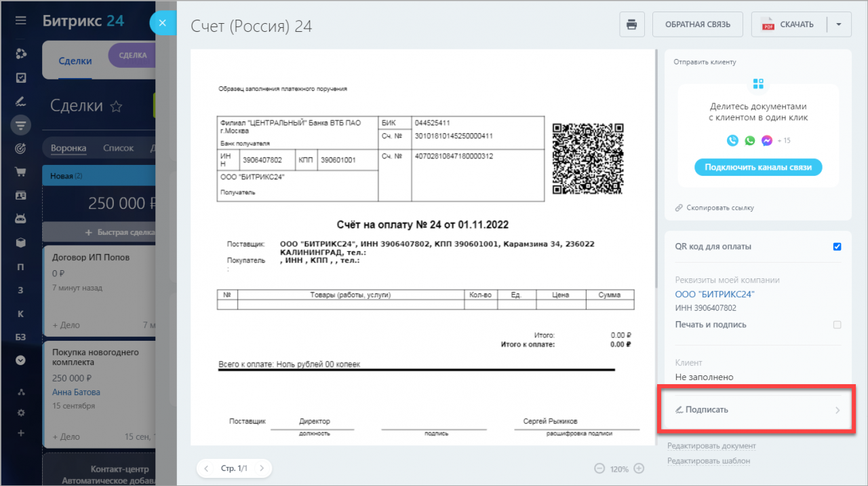This screenshot has height=486, width=868.
Task: Open the БЗ item in the sidebar
Action: tap(20, 337)
